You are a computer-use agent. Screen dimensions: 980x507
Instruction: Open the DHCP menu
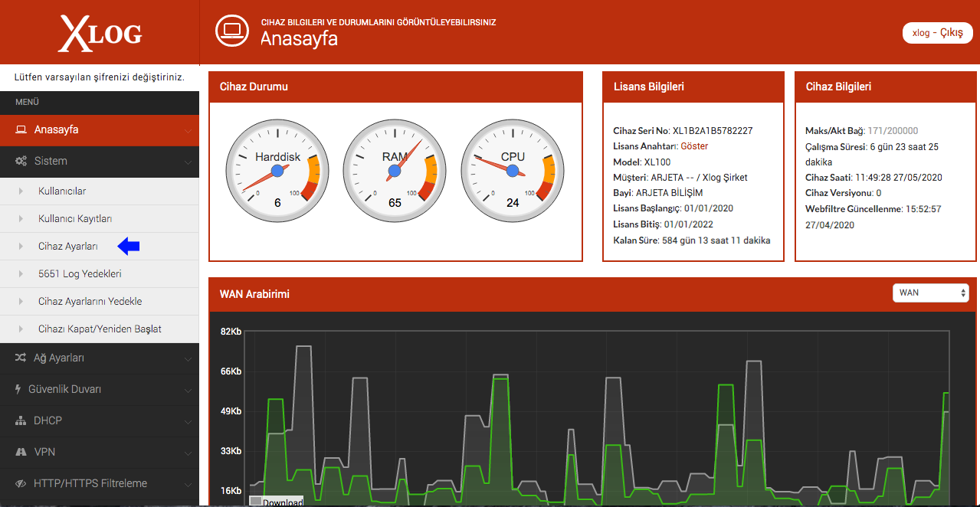click(100, 420)
